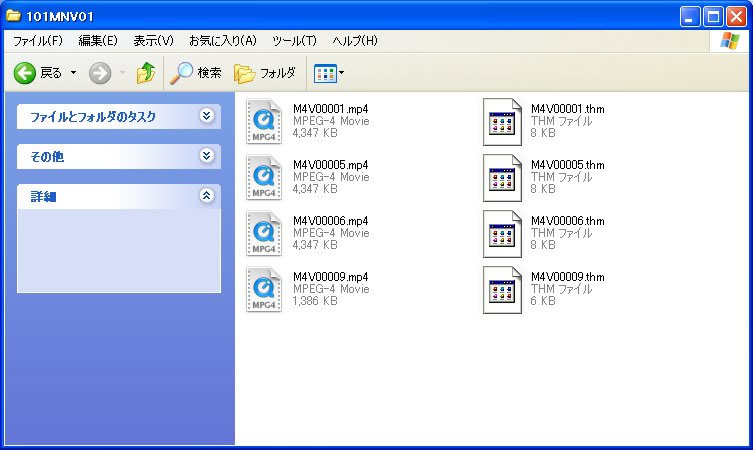Click the M4V00006.mp4 file name label
The image size is (753, 450).
click(331, 220)
